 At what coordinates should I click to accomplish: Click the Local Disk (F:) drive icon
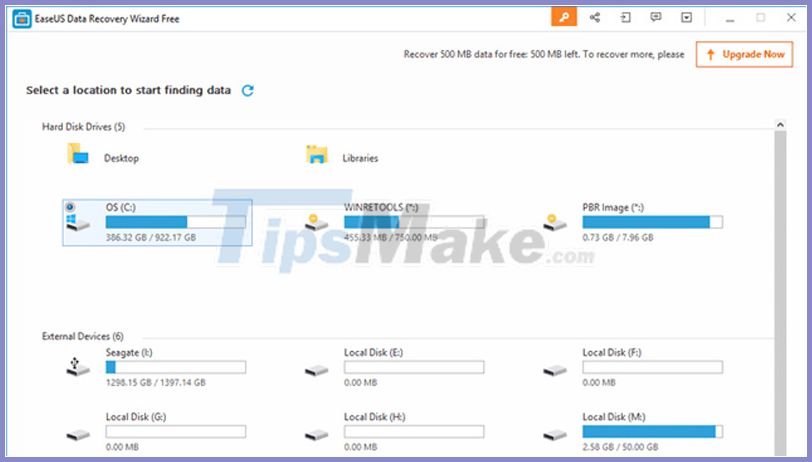(555, 371)
